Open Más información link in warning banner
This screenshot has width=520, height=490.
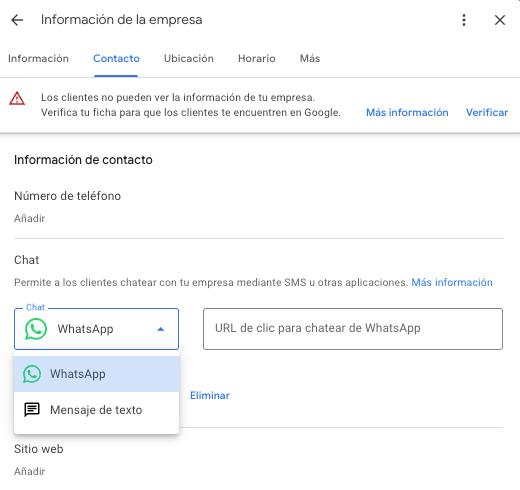tap(407, 112)
